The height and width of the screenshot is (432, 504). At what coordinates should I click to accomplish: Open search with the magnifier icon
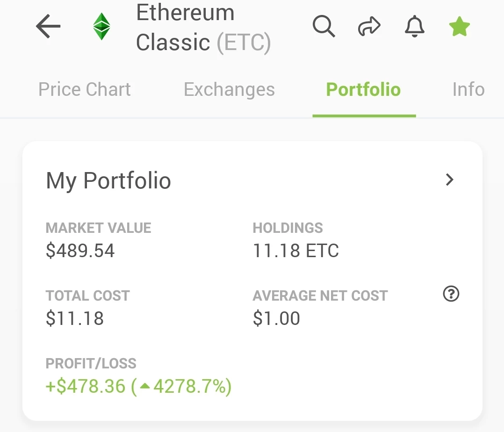(324, 26)
